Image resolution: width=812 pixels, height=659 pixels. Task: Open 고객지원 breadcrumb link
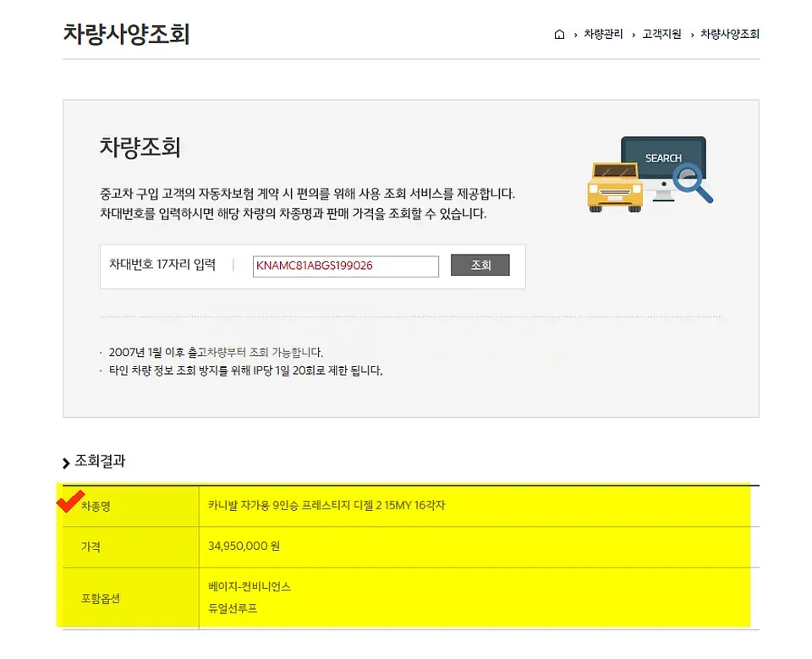pos(661,34)
